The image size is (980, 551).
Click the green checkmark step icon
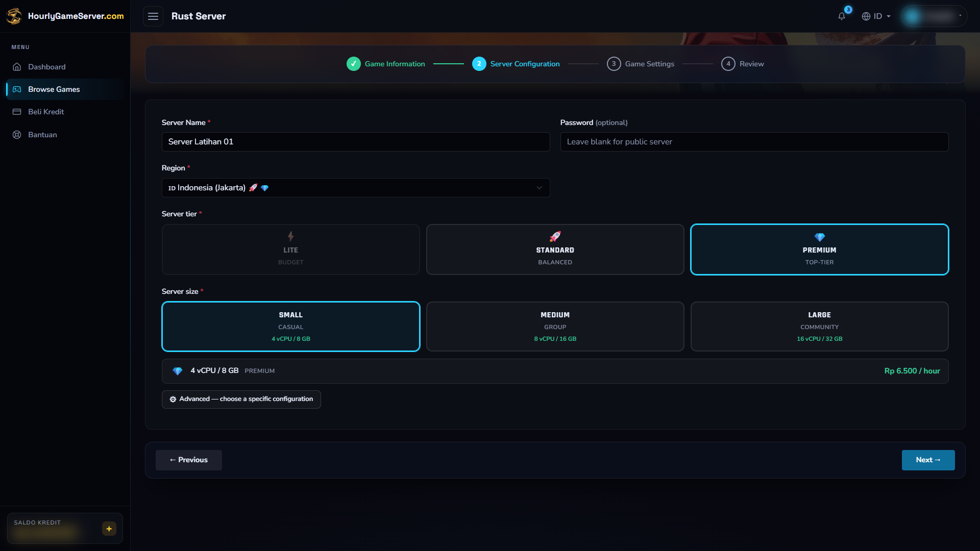point(353,64)
